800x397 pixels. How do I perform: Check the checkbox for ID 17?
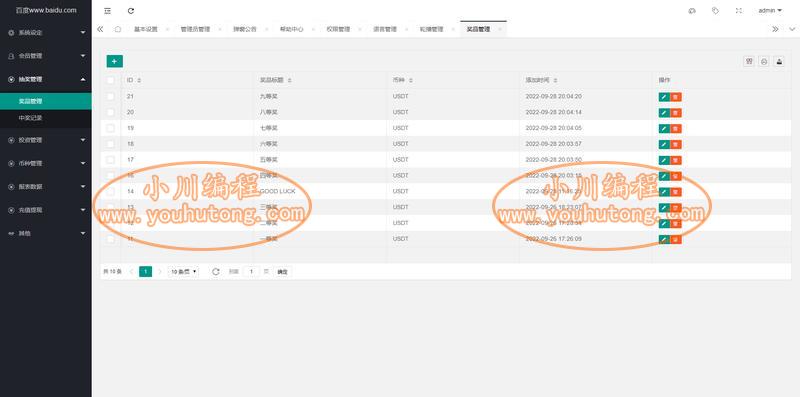pyautogui.click(x=111, y=160)
